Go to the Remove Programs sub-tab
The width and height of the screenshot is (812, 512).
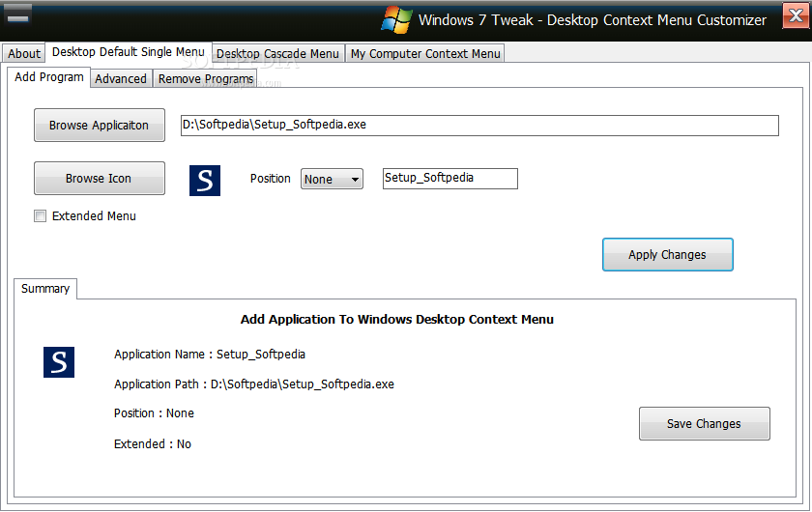206,78
